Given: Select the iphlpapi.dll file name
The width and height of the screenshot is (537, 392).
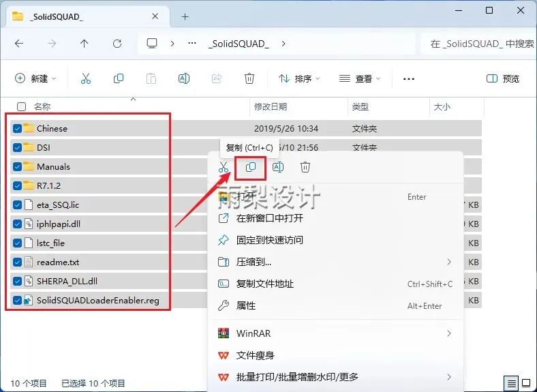Looking at the screenshot, I should click(59, 224).
